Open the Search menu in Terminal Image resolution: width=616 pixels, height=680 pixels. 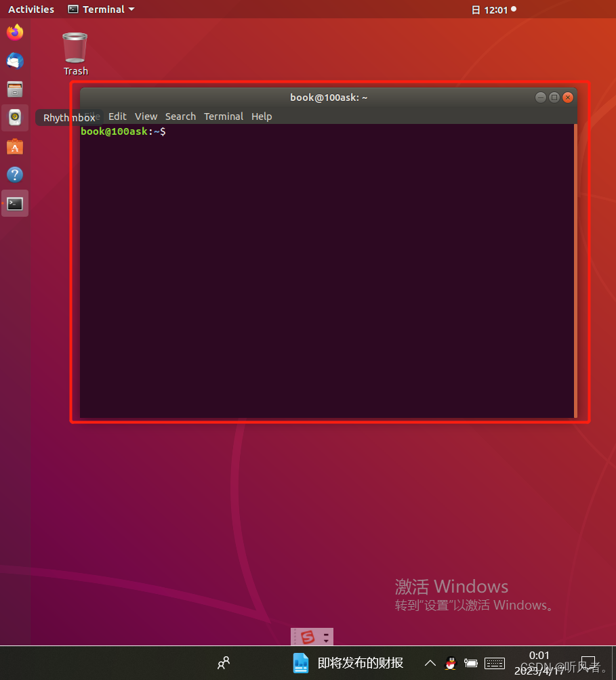(180, 116)
